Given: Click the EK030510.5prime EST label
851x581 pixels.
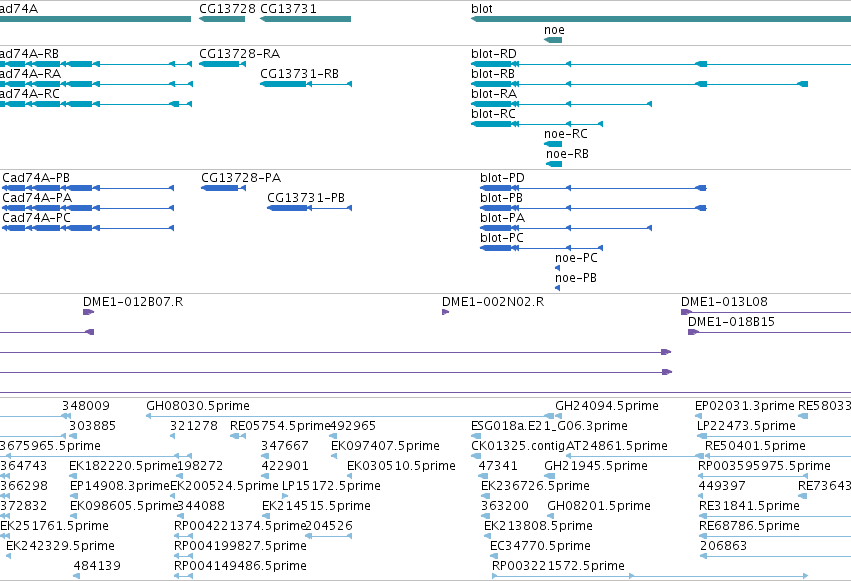Looking at the screenshot, I should click(401, 466).
